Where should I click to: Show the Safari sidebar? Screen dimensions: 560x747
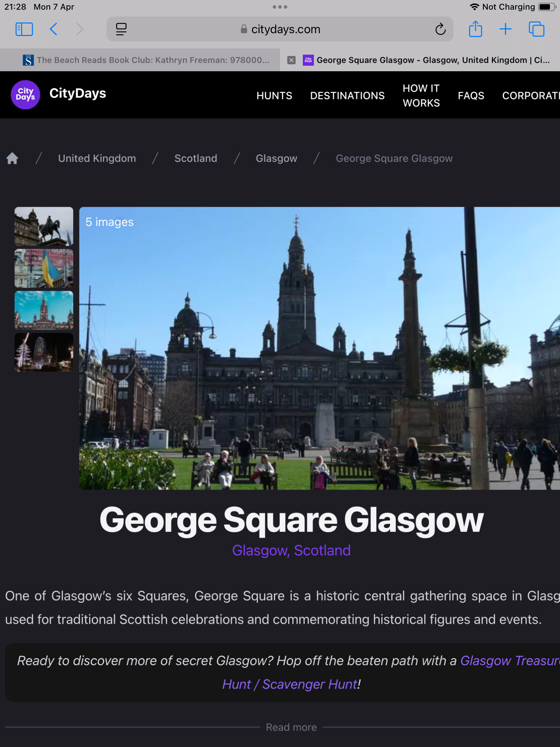[x=24, y=29]
